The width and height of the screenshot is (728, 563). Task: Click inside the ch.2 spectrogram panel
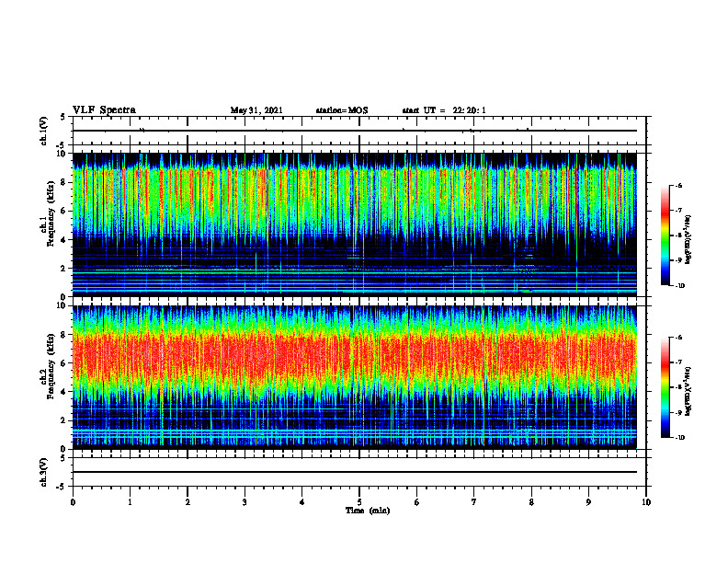tap(355, 377)
